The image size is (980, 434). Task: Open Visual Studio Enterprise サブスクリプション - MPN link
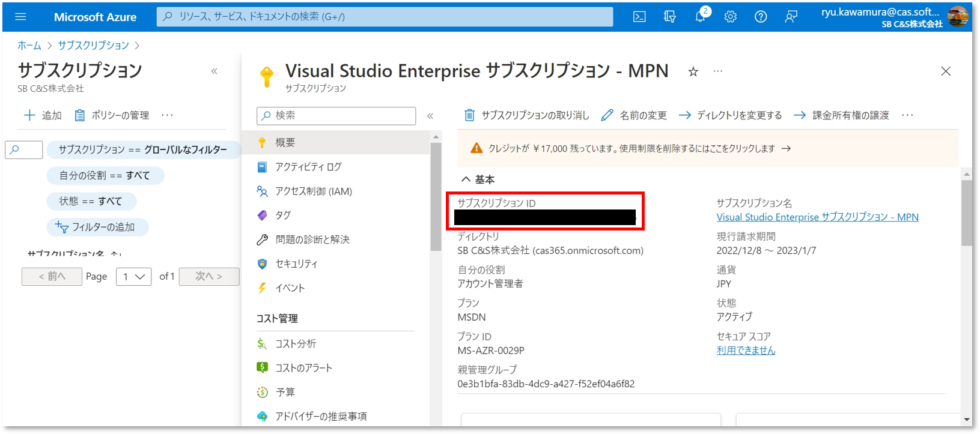tap(817, 217)
